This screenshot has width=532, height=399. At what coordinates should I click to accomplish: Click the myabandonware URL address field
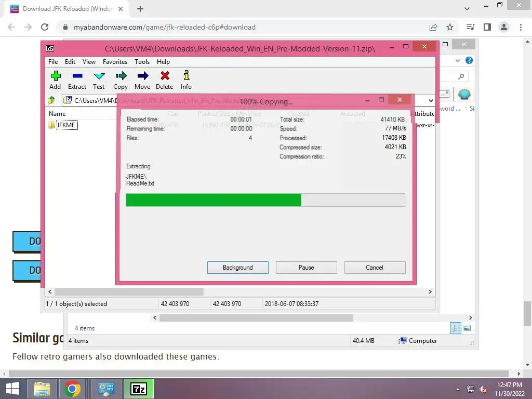point(165,27)
